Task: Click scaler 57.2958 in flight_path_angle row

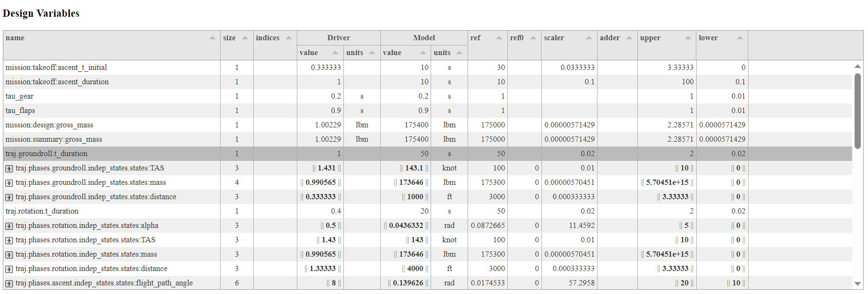Action: point(582,283)
